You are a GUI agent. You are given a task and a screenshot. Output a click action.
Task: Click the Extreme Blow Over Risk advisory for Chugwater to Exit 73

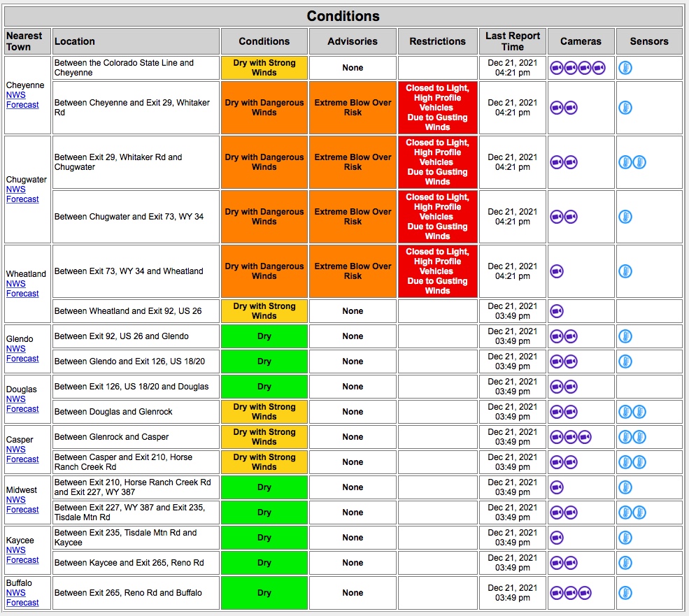[353, 217]
